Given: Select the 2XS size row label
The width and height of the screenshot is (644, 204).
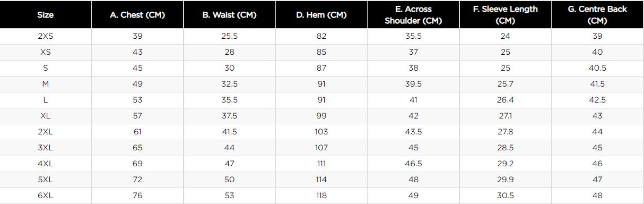Looking at the screenshot, I should click(46, 36).
